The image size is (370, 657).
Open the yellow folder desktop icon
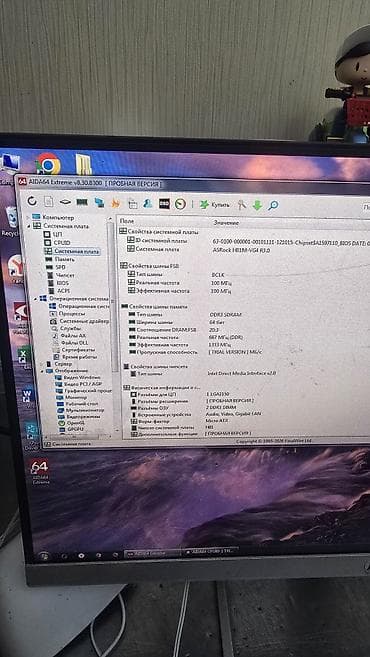click(84, 164)
